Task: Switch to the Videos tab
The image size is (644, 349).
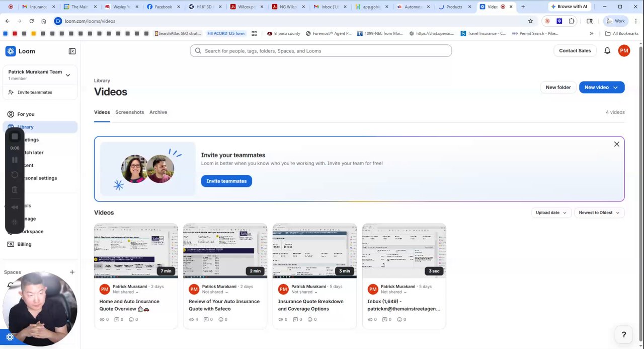Action: [x=102, y=112]
